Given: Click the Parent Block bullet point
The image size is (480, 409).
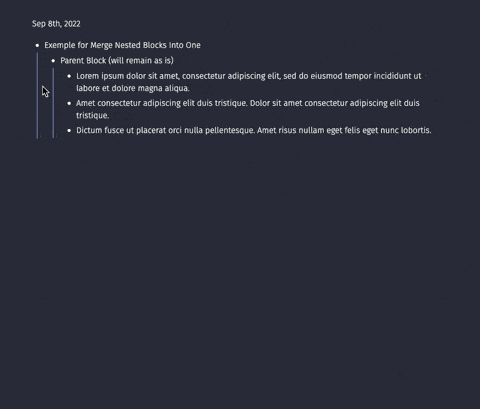Looking at the screenshot, I should (x=53, y=61).
